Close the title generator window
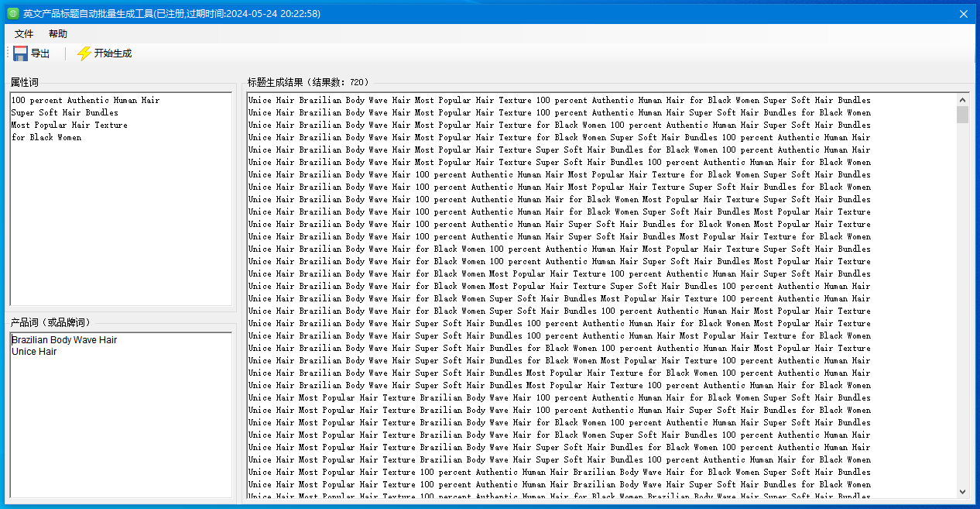980x509 pixels. point(964,14)
